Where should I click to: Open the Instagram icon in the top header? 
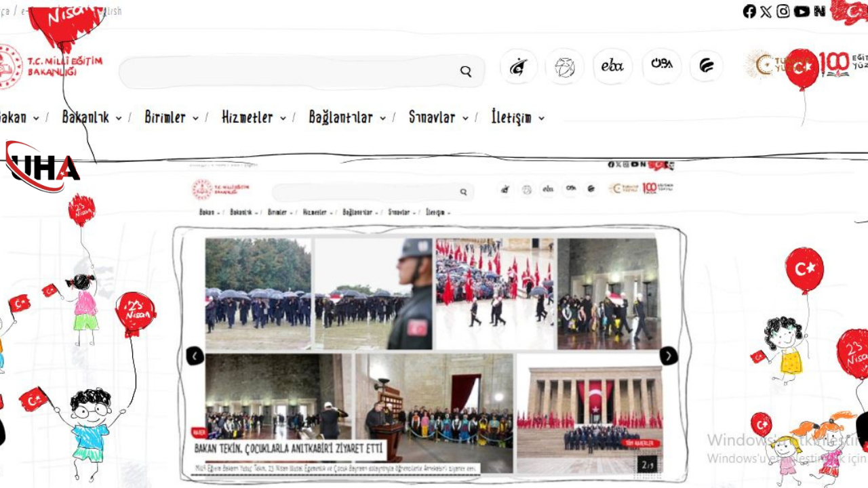click(783, 12)
